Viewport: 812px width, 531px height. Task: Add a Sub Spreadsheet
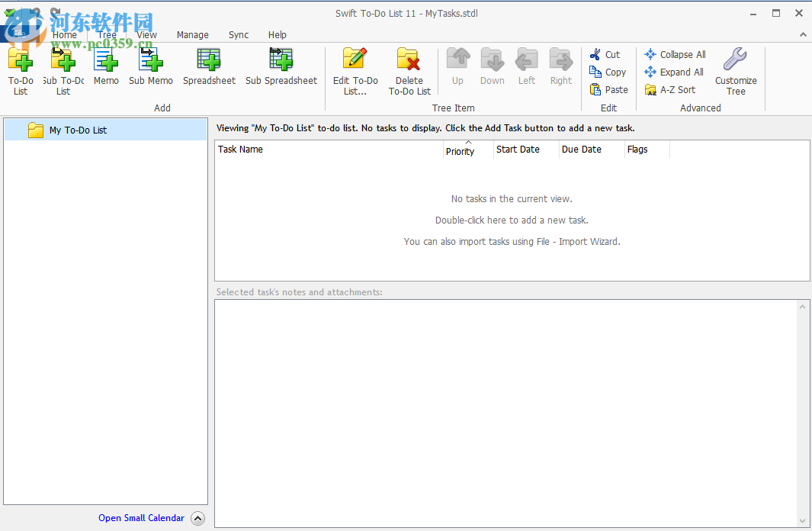(x=281, y=66)
